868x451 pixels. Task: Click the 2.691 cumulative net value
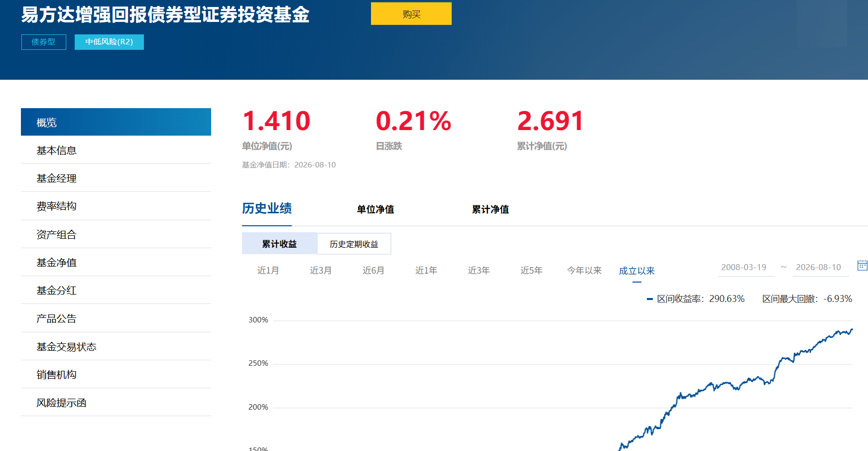[550, 121]
